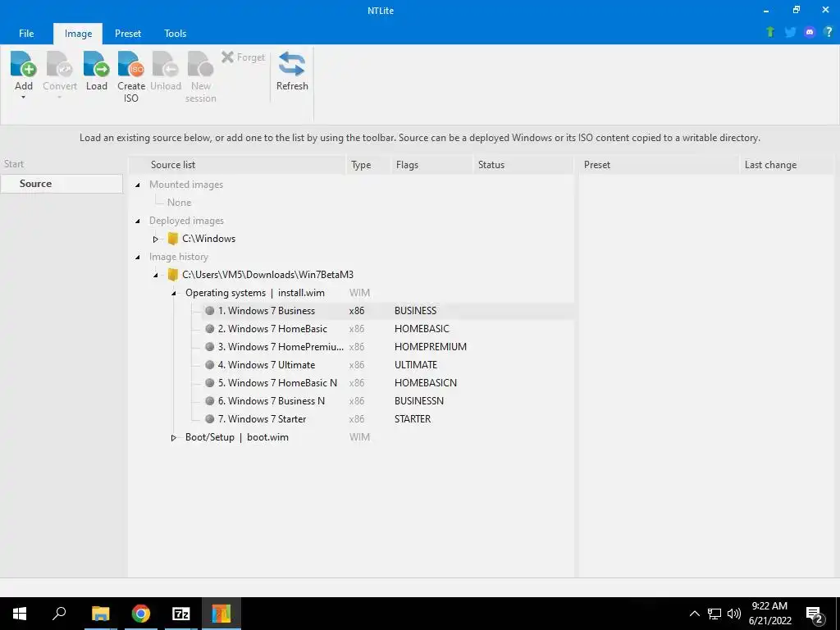Open 7-Zip from the taskbar
Image resolution: width=840 pixels, height=630 pixels.
pos(180,614)
